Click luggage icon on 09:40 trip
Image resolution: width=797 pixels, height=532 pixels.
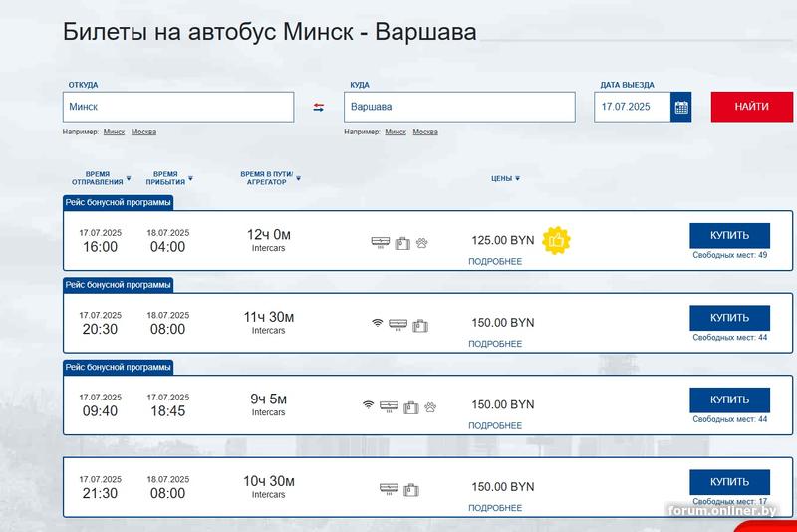pyautogui.click(x=411, y=407)
